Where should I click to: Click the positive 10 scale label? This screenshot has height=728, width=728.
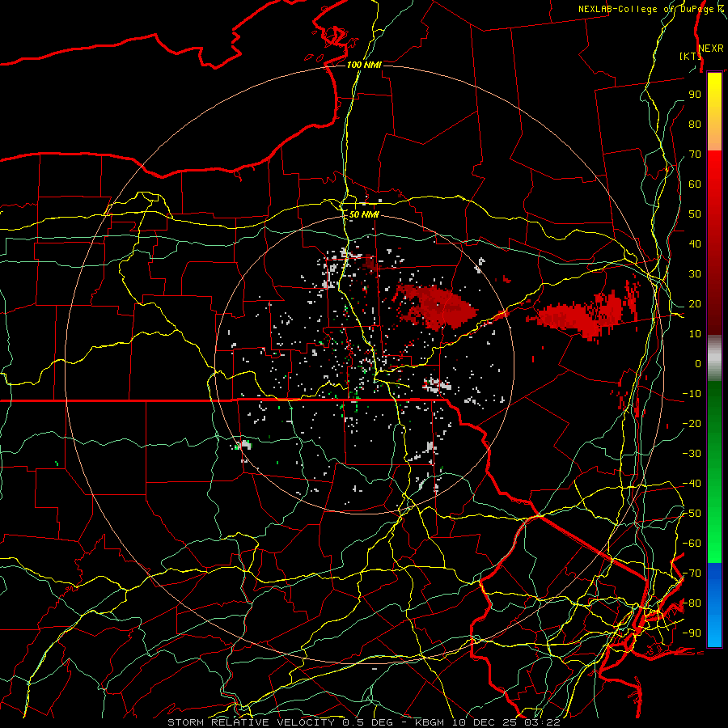pyautogui.click(x=695, y=334)
